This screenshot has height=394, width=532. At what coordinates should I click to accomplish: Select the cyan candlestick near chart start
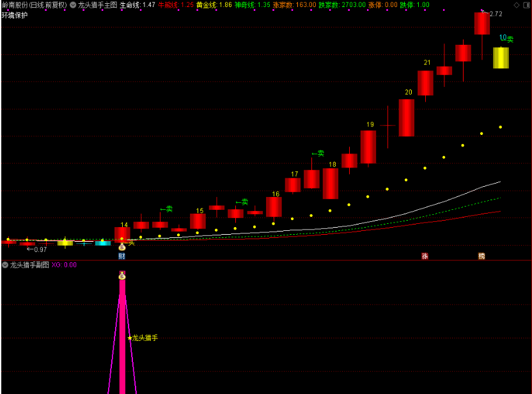pos(102,243)
